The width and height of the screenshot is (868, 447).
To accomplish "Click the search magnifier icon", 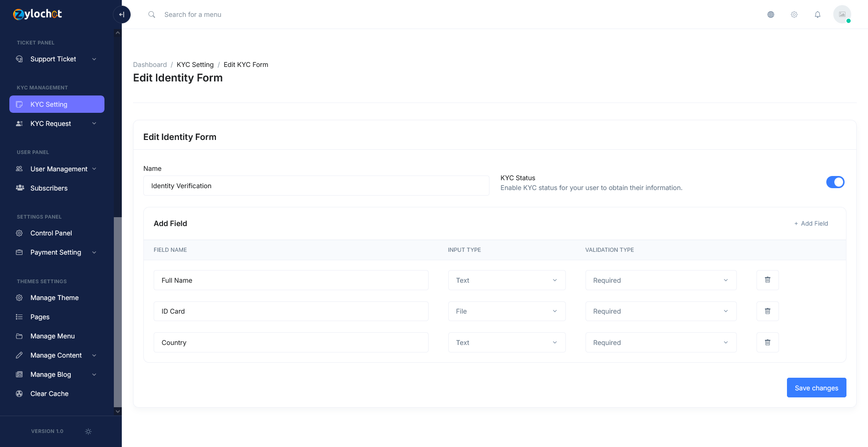I will click(x=152, y=15).
